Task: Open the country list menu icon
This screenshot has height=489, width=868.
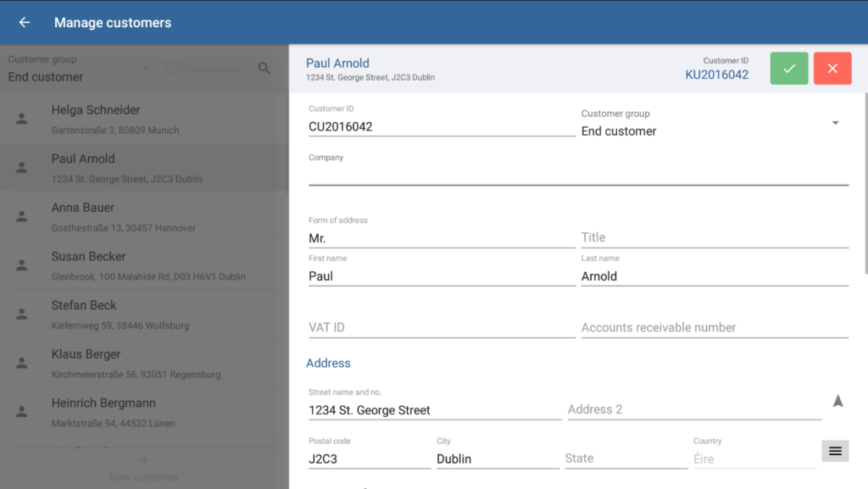Action: [835, 451]
